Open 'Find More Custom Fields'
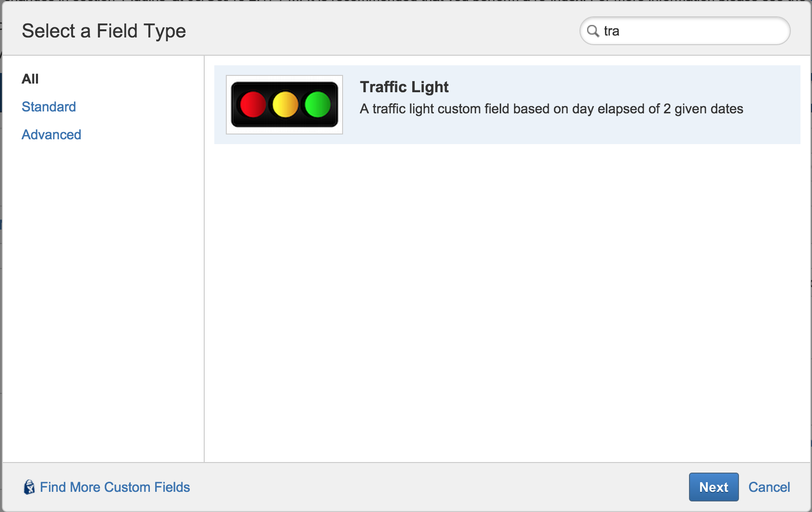Screen dimensions: 812x512 click(x=115, y=487)
